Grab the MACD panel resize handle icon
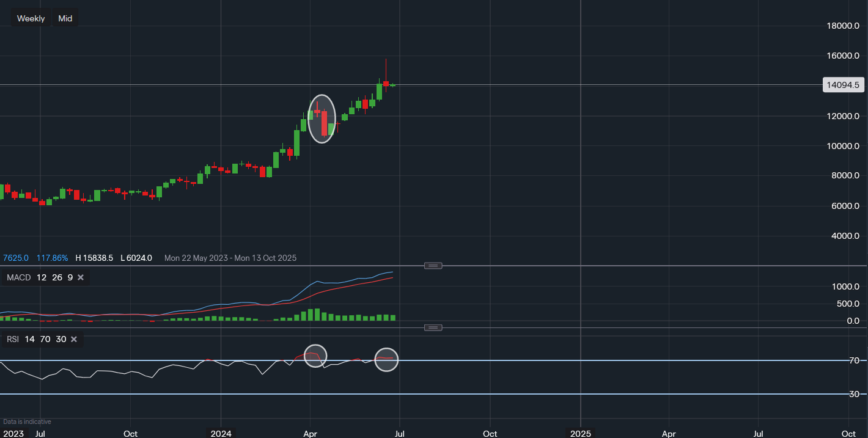The image size is (868, 438). coord(433,265)
